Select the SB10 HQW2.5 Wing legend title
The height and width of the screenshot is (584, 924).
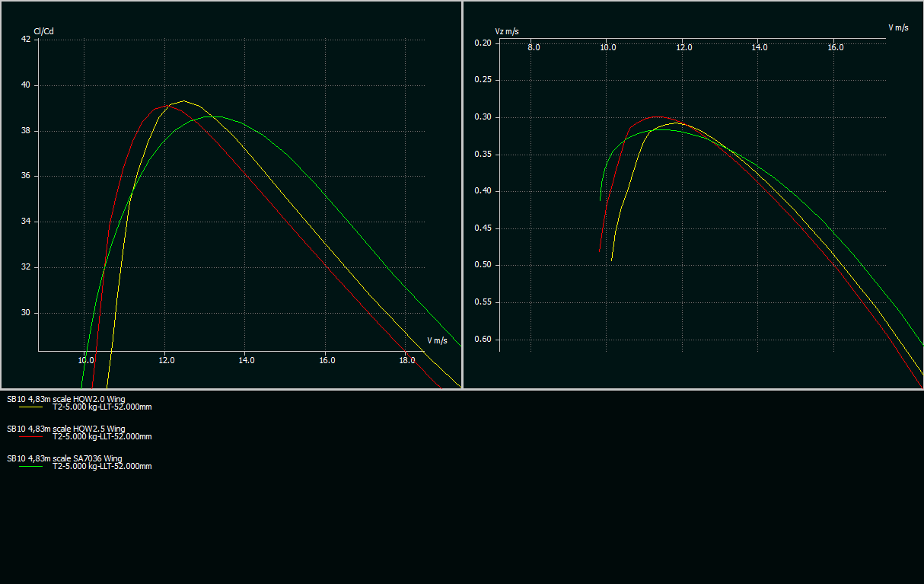pyautogui.click(x=66, y=429)
